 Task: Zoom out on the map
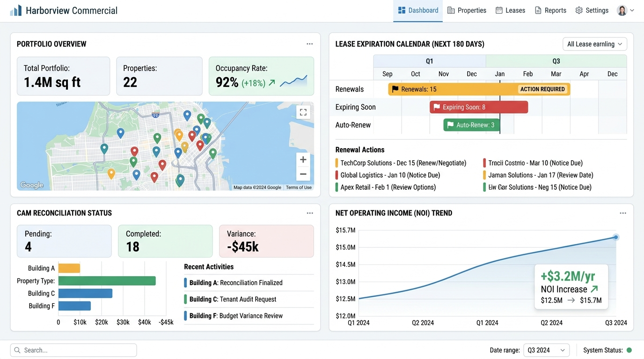click(x=303, y=174)
